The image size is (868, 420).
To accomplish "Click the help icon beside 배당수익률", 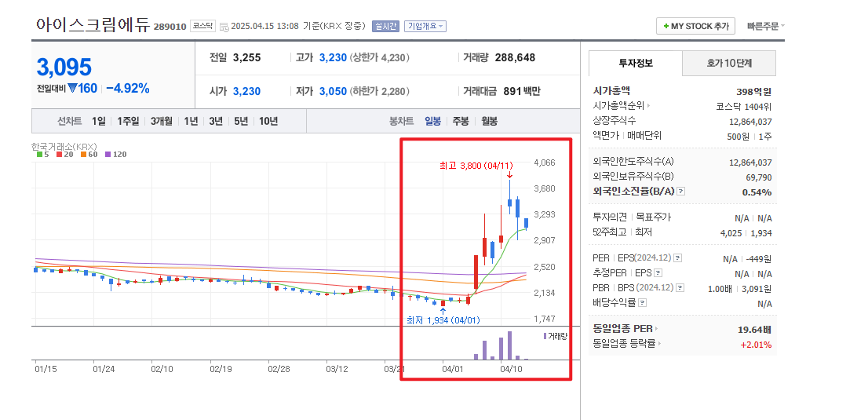I will tap(642, 303).
